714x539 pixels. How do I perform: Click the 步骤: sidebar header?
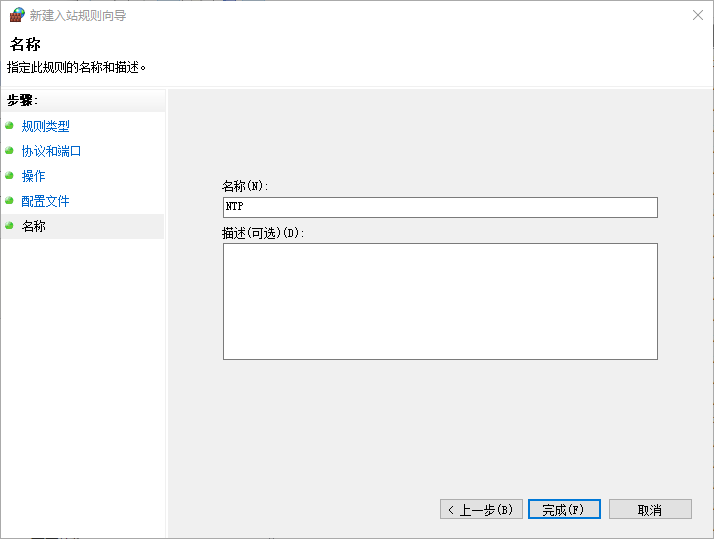[22, 100]
